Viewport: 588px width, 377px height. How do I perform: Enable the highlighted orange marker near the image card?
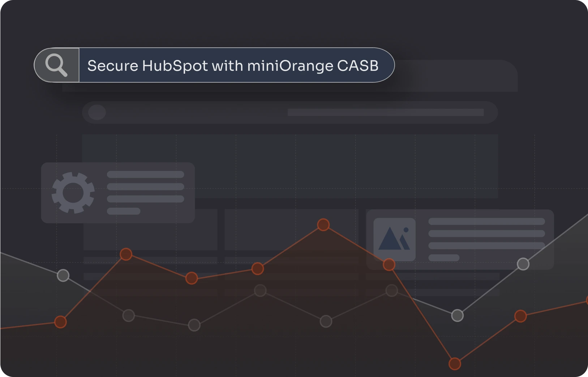389,265
